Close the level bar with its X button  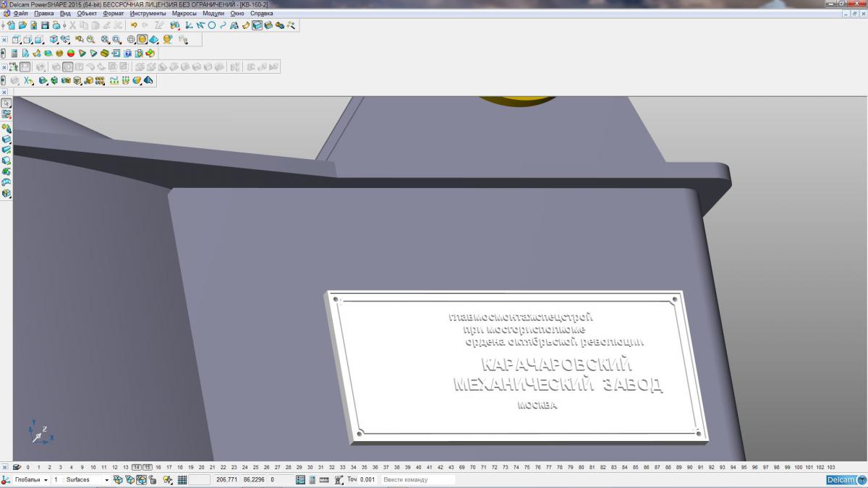pyautogui.click(x=4, y=467)
